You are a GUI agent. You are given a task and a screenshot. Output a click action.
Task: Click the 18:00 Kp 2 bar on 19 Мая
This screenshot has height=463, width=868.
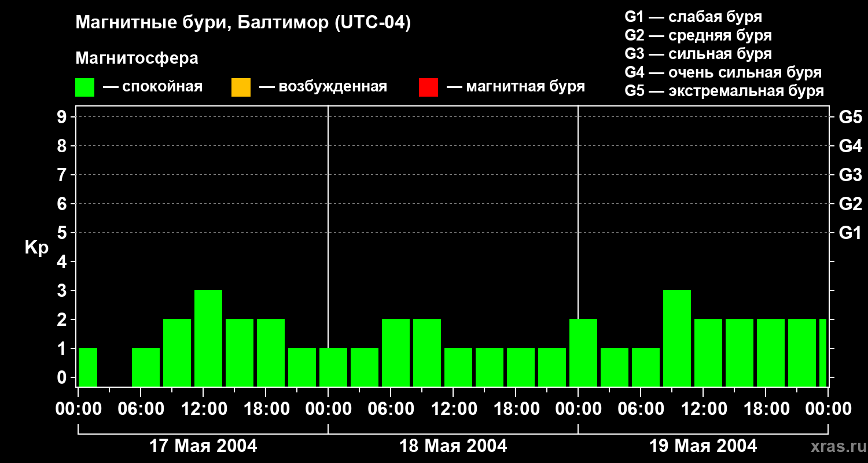point(771,352)
